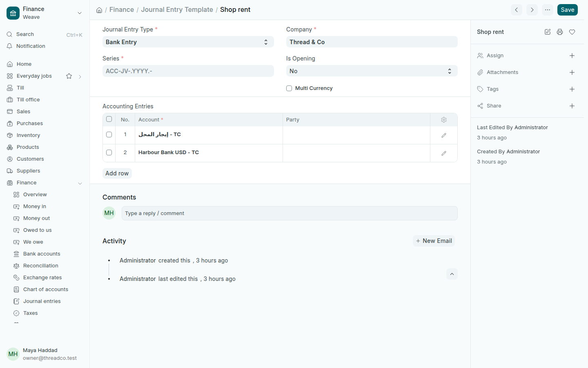This screenshot has height=368, width=588.
Task: Open Finance Weave workspace switcher
Action: [45, 13]
